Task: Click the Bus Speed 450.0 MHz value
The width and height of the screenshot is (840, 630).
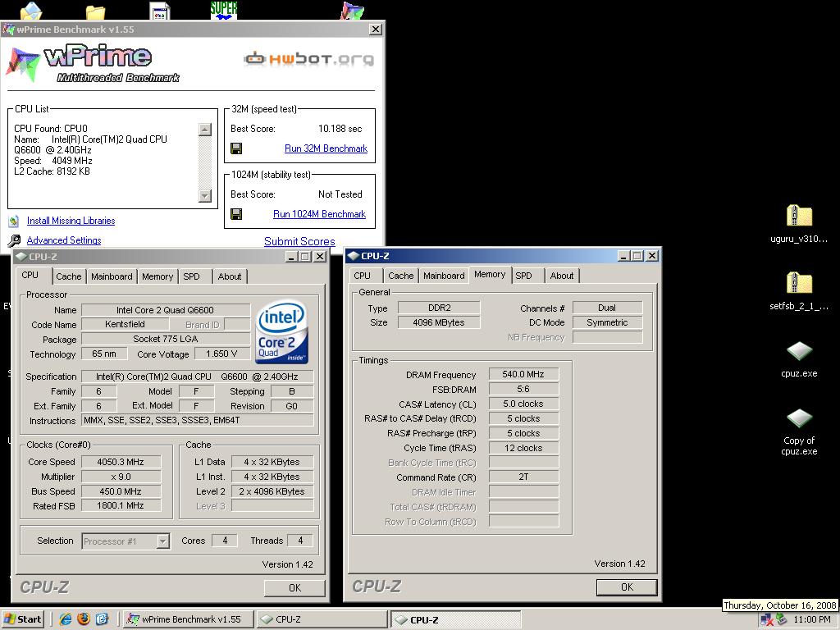Action: (x=121, y=491)
